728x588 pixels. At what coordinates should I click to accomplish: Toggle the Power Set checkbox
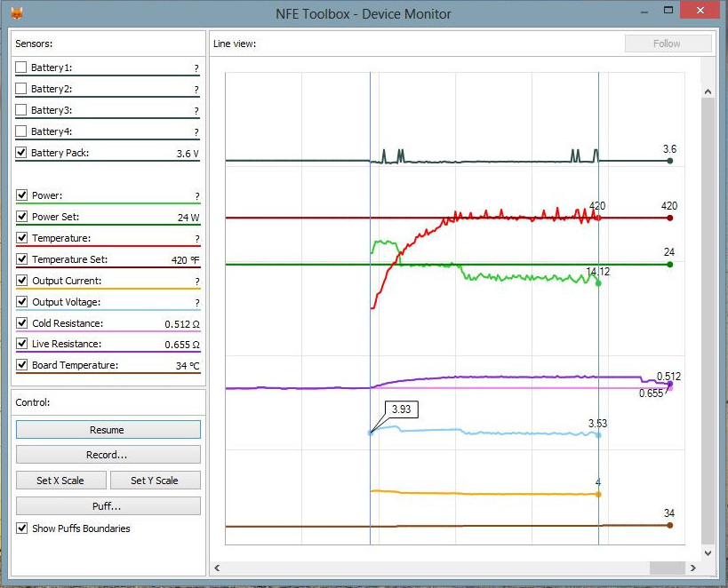[22, 216]
